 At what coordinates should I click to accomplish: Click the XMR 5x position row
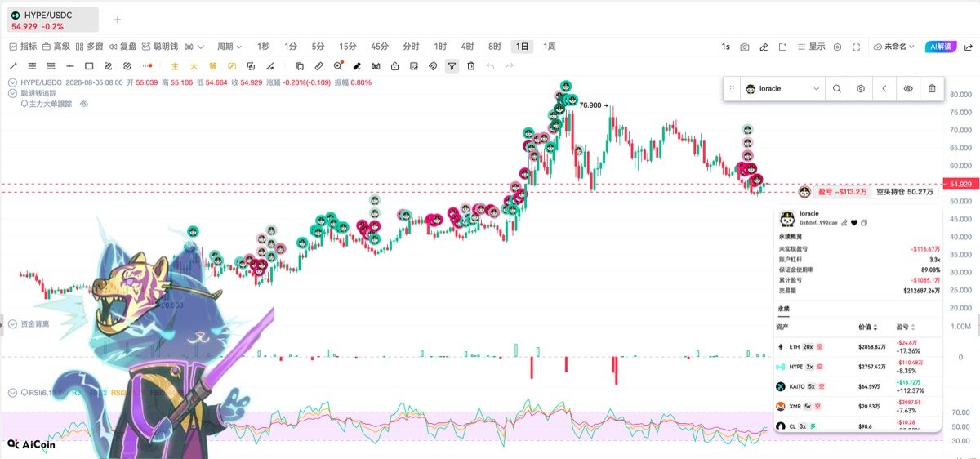coord(857,406)
